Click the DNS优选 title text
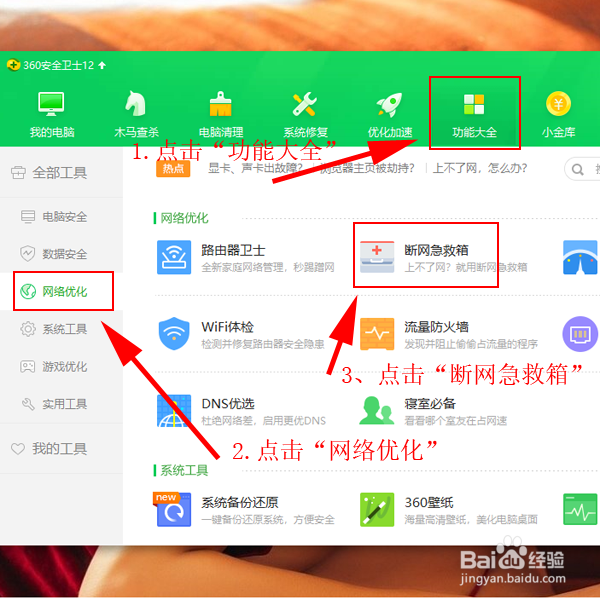 tap(228, 403)
